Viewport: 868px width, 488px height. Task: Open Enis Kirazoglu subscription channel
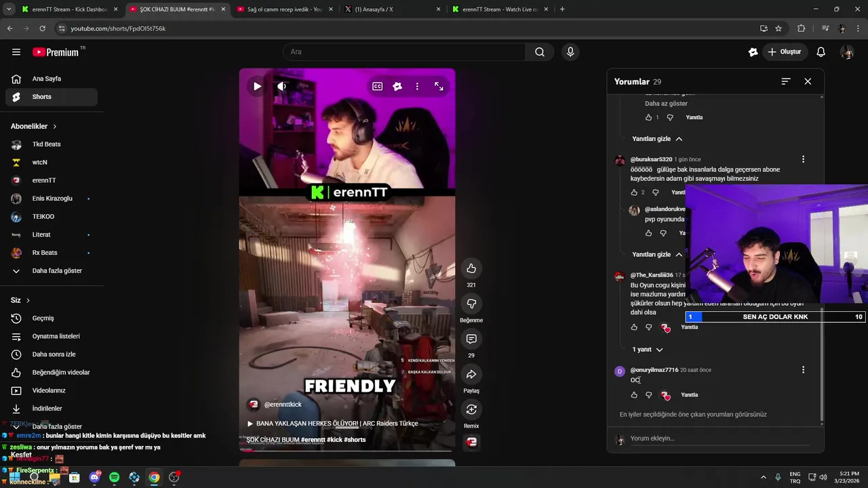point(52,199)
